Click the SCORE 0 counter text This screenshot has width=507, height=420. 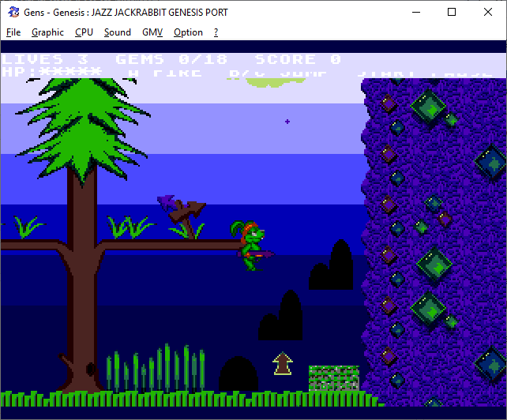tap(298, 59)
